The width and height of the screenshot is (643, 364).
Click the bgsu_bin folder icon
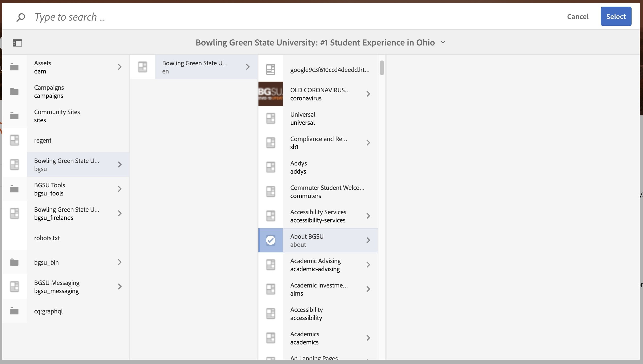[x=14, y=262]
